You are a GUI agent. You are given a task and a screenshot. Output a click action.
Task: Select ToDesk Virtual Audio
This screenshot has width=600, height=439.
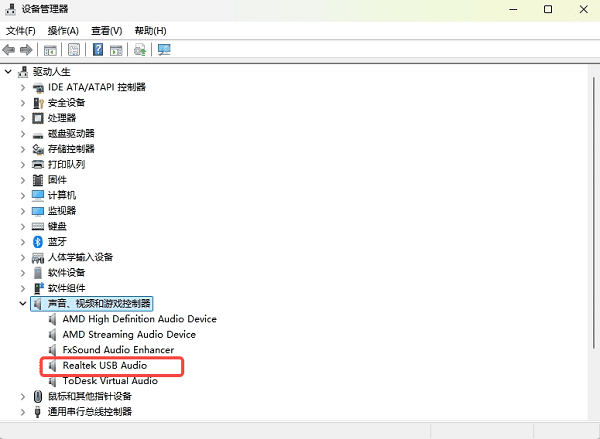[110, 381]
